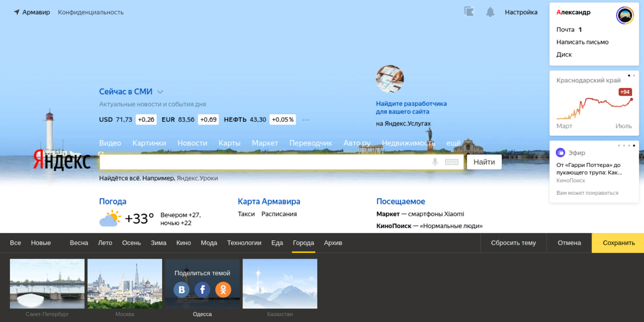This screenshot has width=644, height=322.
Task: Click the Найти search button
Action: 484,162
